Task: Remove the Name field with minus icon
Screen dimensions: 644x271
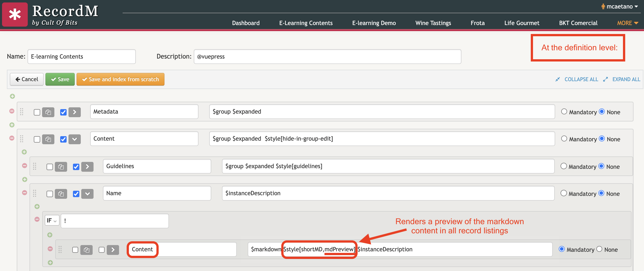Action: click(x=24, y=193)
